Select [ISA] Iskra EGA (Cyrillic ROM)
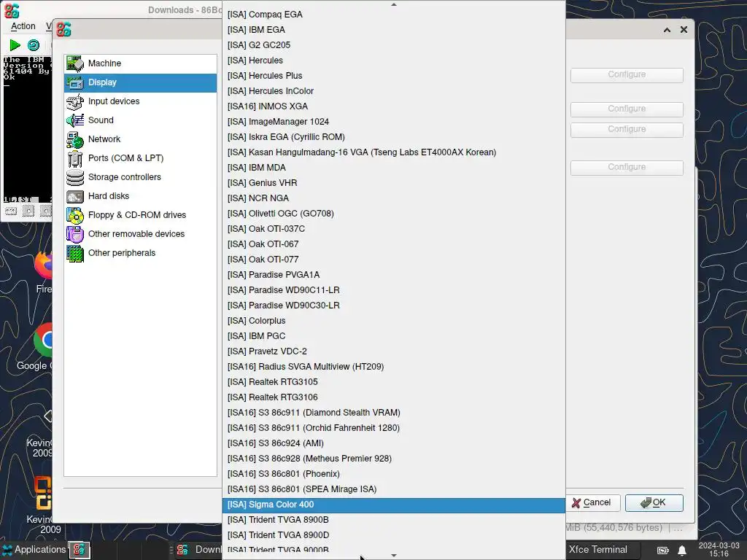This screenshot has width=747, height=560. pos(393,136)
